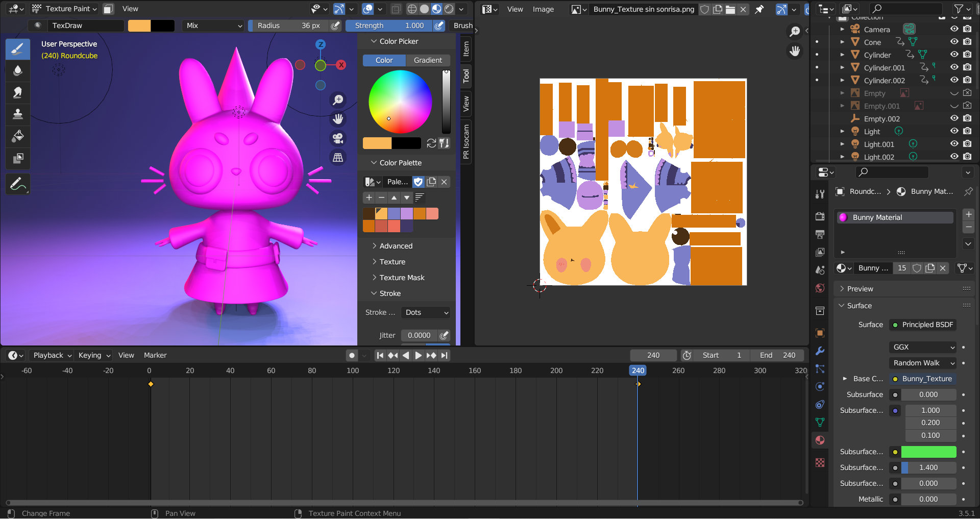Click the Bunny_Texture base color button
The image size is (980, 519).
(x=923, y=379)
